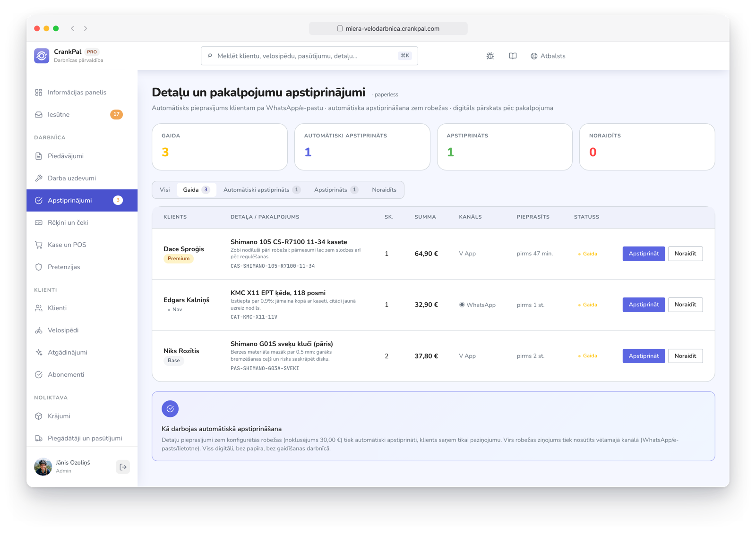Click the logout icon next to Jānis Ozoliņš
The height and width of the screenshot is (534, 756).
pyautogui.click(x=123, y=467)
